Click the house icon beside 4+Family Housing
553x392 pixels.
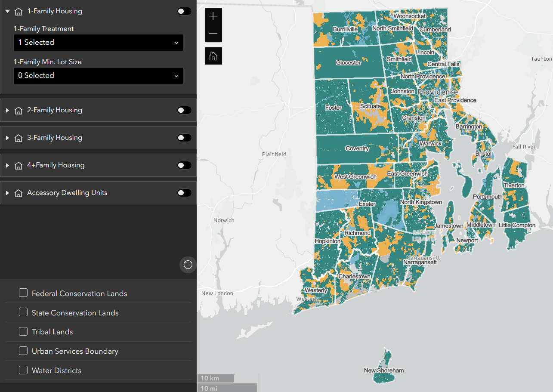pos(18,165)
